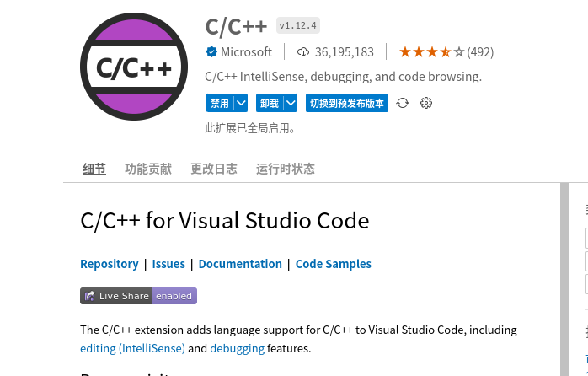Click the 36,195,183 install count text
This screenshot has width=588, height=376.
(345, 51)
